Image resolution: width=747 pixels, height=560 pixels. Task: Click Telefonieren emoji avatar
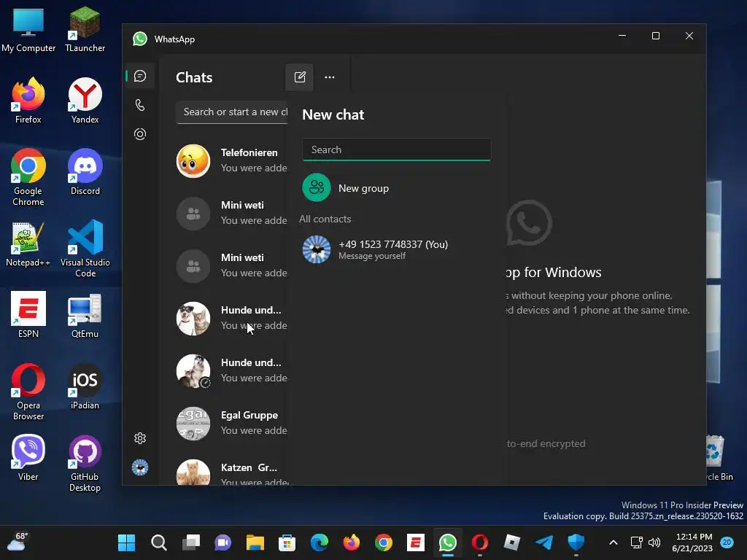click(193, 161)
